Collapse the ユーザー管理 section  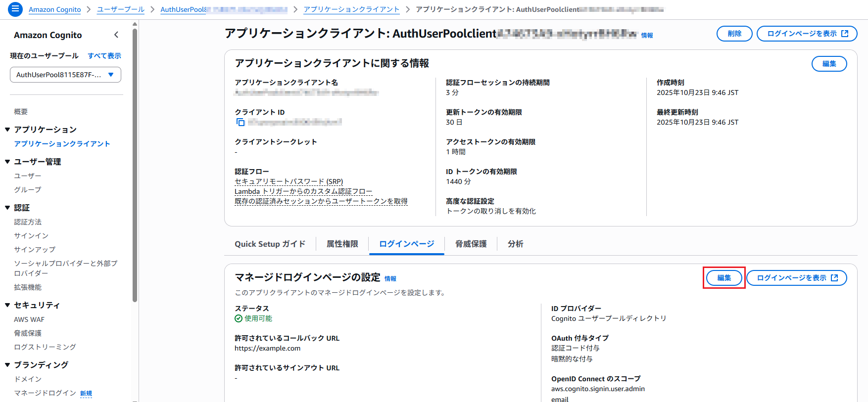click(7, 162)
